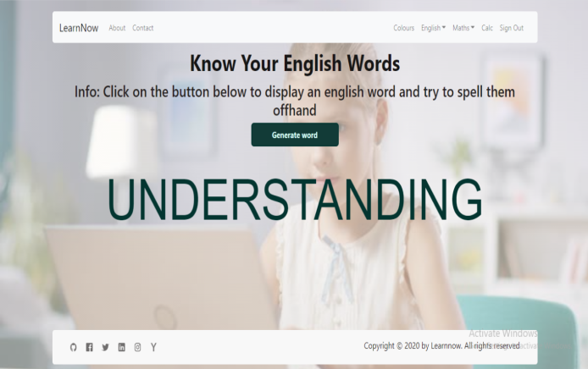
Task: Open the Y Combinator icon link
Action: pos(153,347)
